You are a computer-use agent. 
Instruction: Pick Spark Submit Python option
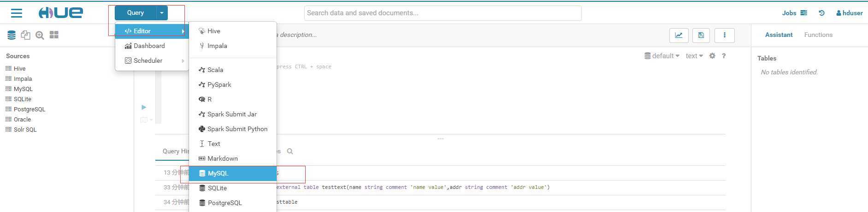tap(233, 129)
